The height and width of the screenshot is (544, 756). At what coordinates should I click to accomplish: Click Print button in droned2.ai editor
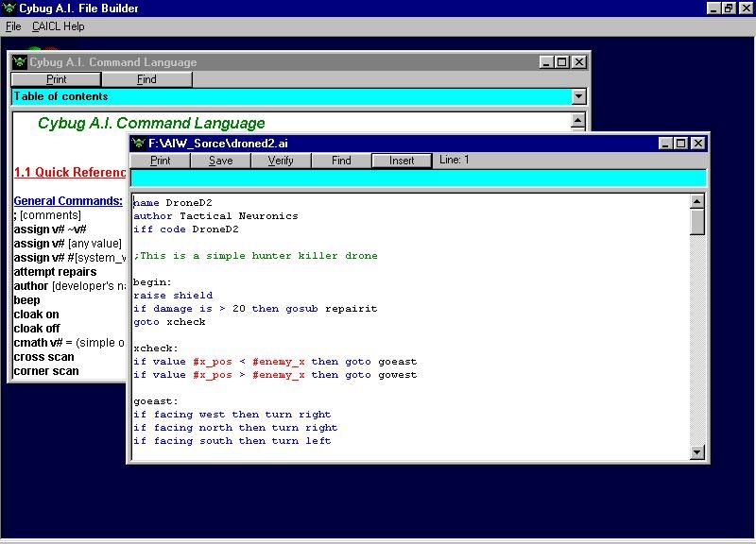pos(161,161)
